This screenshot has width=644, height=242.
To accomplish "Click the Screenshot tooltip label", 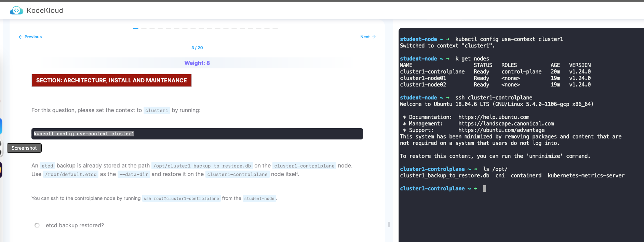I will (x=24, y=148).
